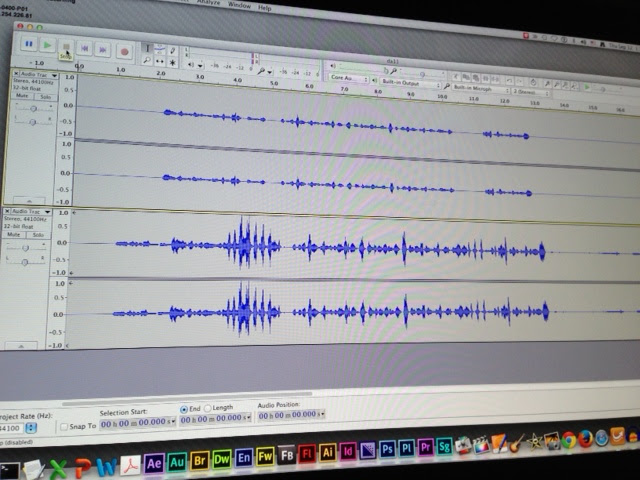Close the first audio track
The height and width of the screenshot is (480, 640).
(16, 73)
